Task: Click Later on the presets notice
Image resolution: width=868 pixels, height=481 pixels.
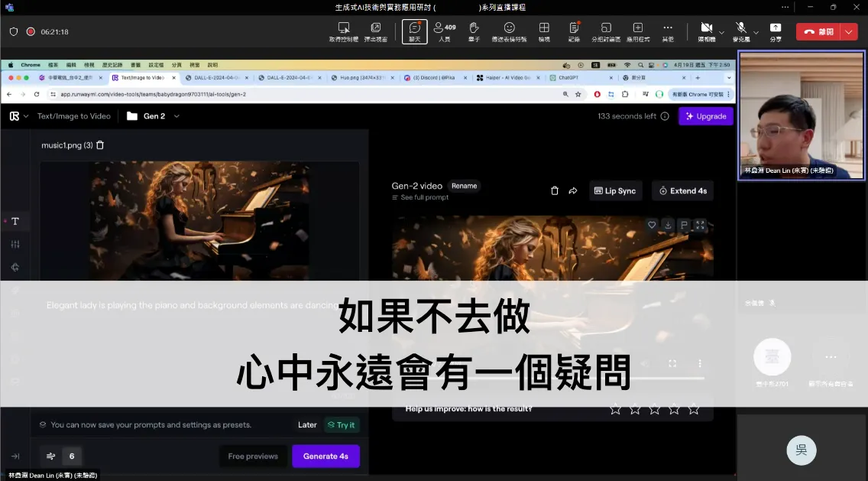Action: [307, 425]
